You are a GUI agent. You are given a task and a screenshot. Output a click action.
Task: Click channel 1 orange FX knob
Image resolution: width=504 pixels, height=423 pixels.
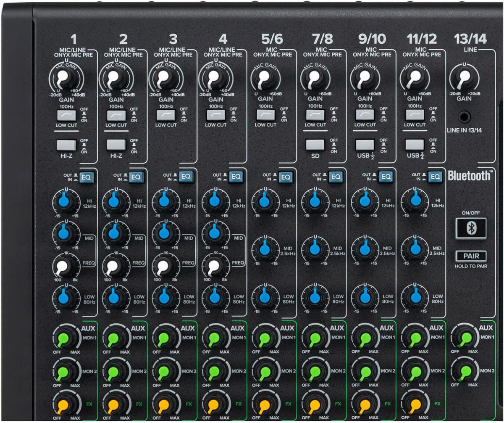click(x=64, y=405)
